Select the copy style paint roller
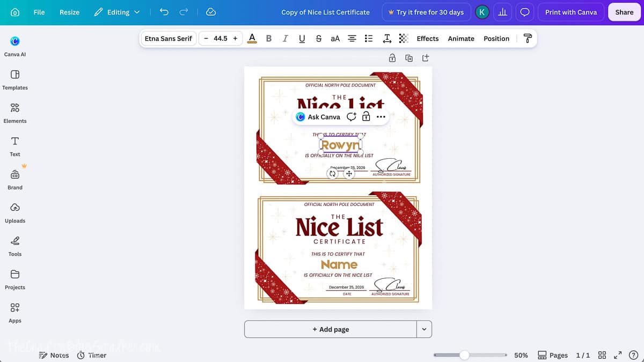Image resolution: width=644 pixels, height=362 pixels. pos(528,39)
